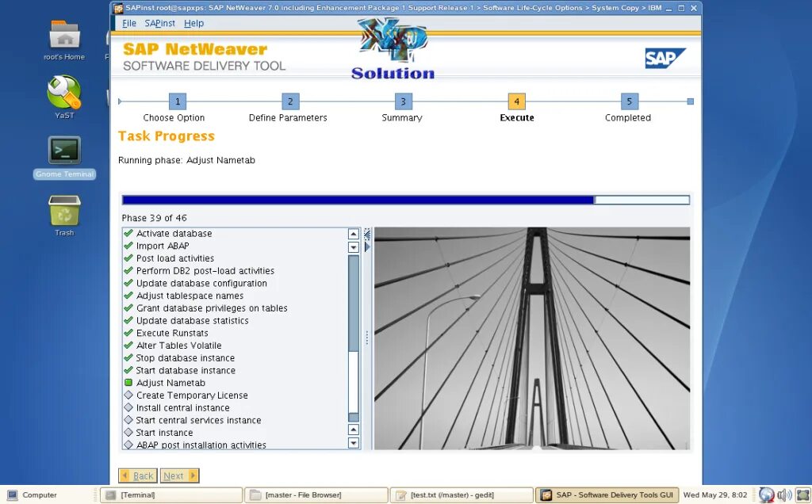
Task: Click the SAP logo in the header
Action: 665,58
